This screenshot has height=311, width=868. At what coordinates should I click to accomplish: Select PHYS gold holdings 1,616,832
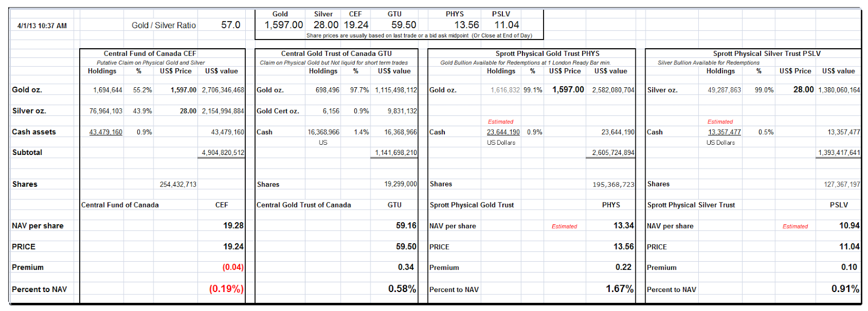pos(505,90)
